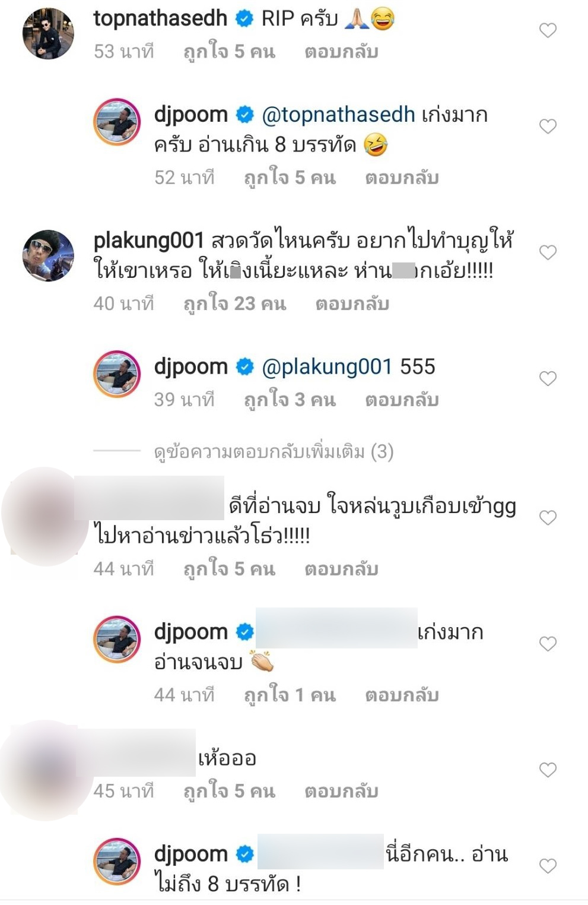Like topnathasedh's RIP comment with heart
This screenshot has width=588, height=905.
tap(548, 30)
